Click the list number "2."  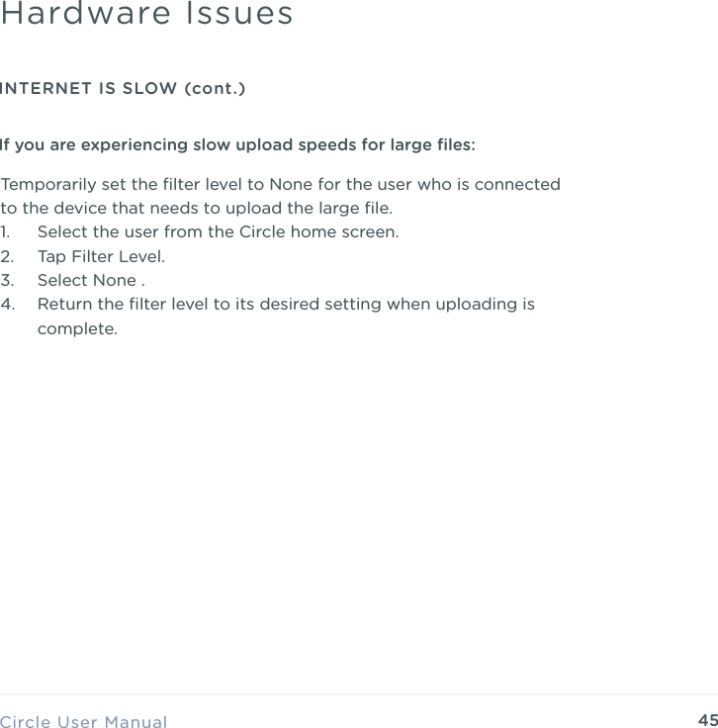point(8,256)
